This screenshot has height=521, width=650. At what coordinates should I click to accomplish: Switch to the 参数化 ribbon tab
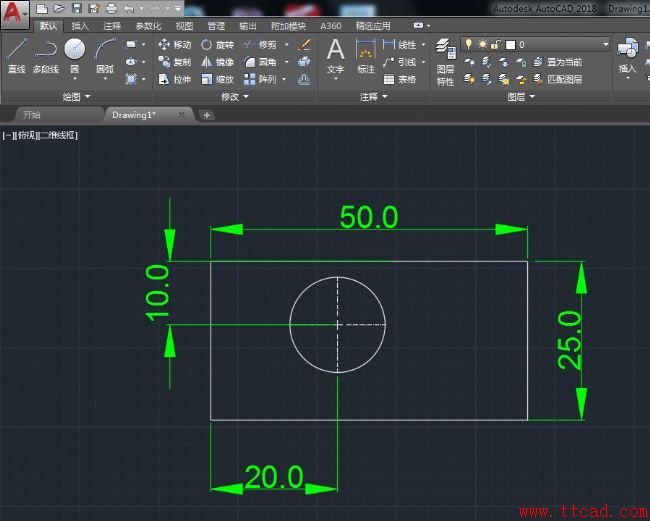(x=148, y=26)
